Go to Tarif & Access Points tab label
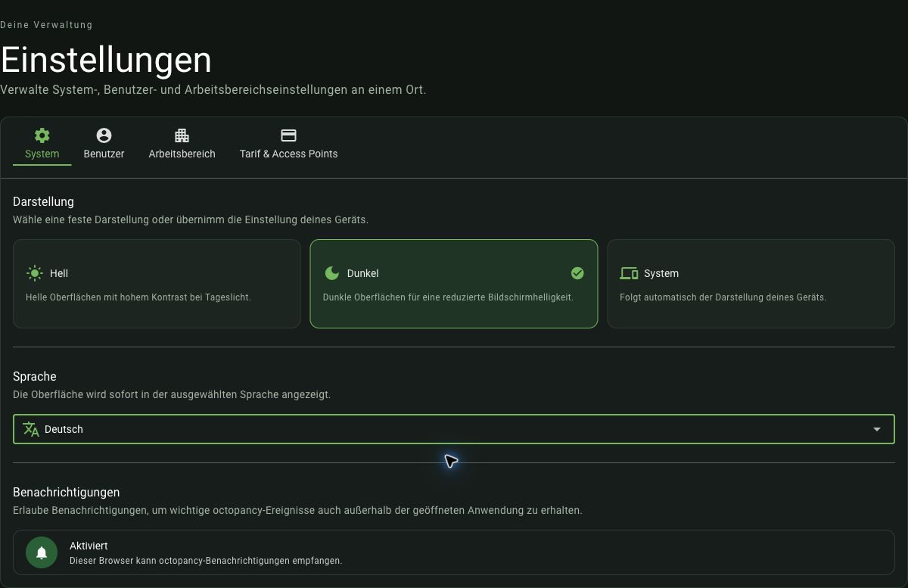The image size is (908, 588). 288,154
